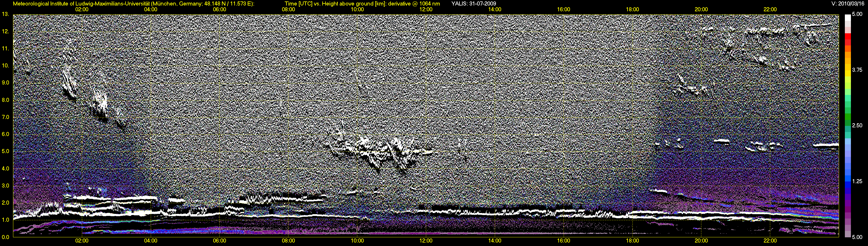Click the 'V: 2010/03/16' version label
868x246 pixels.
(x=848, y=4)
